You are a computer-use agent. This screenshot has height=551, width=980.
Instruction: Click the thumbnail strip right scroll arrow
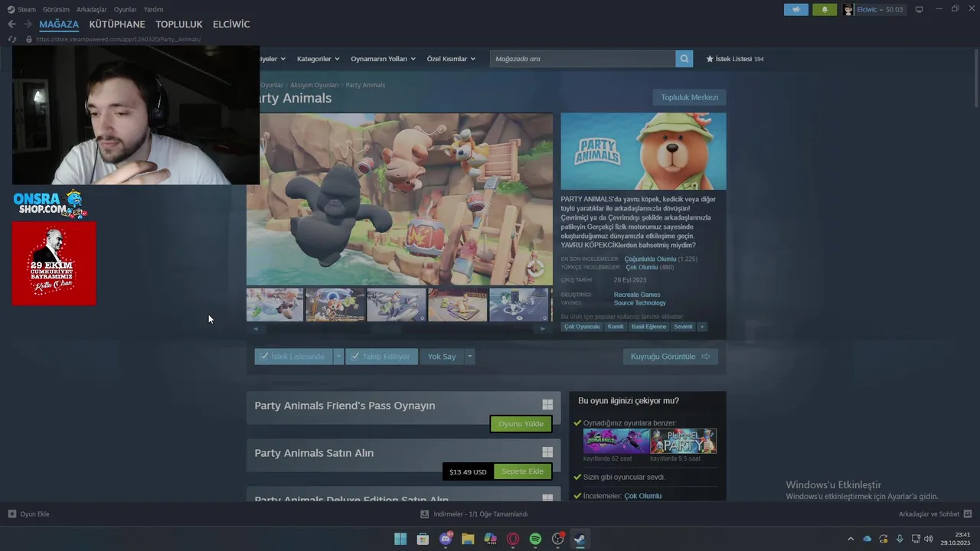click(543, 329)
